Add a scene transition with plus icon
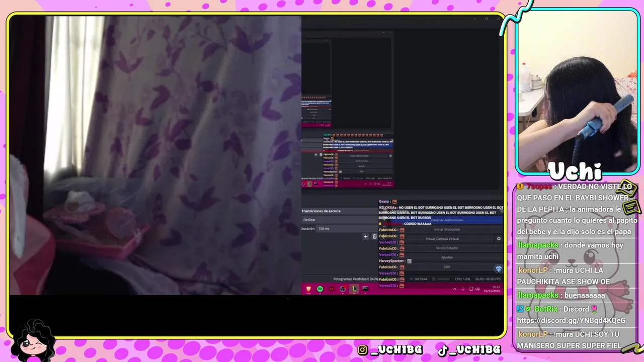 point(366,236)
